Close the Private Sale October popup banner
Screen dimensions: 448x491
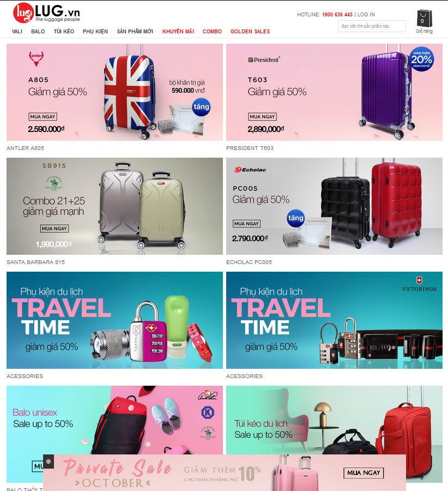[49, 461]
